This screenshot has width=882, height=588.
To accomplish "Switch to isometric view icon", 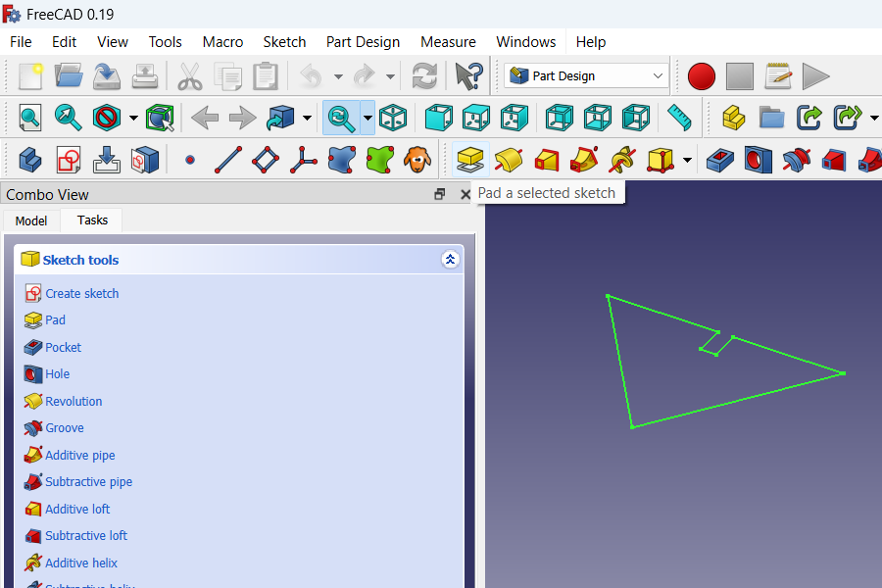I will (393, 119).
